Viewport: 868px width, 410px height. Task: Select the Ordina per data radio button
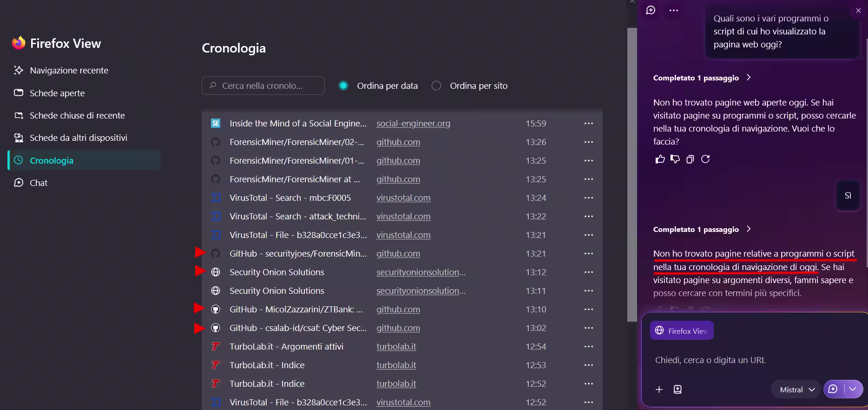pos(343,86)
